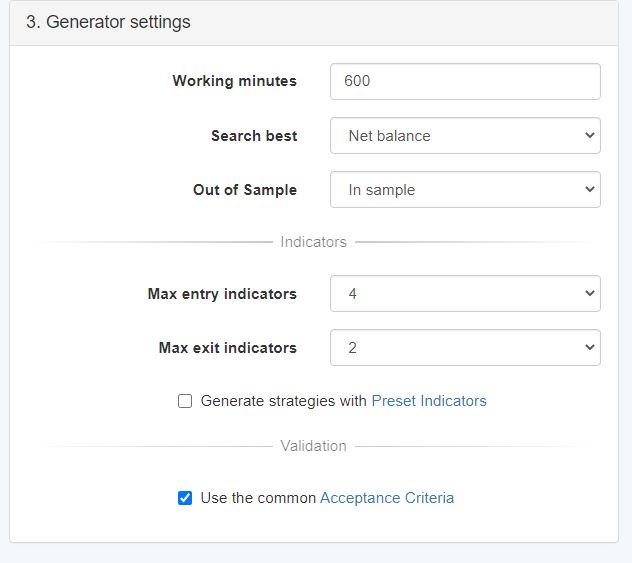Open the Search best dropdown showing Net balance
This screenshot has width=632, height=563.
click(x=465, y=135)
